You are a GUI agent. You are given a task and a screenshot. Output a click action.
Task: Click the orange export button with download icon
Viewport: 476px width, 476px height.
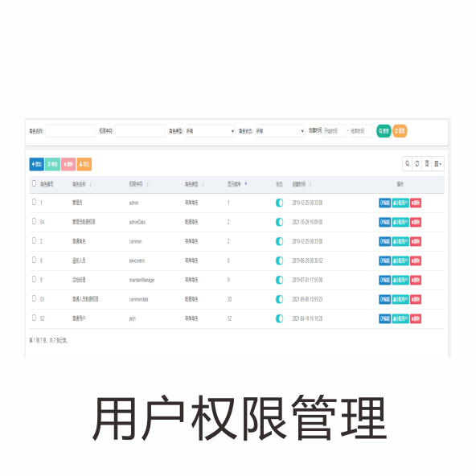pos(84,164)
